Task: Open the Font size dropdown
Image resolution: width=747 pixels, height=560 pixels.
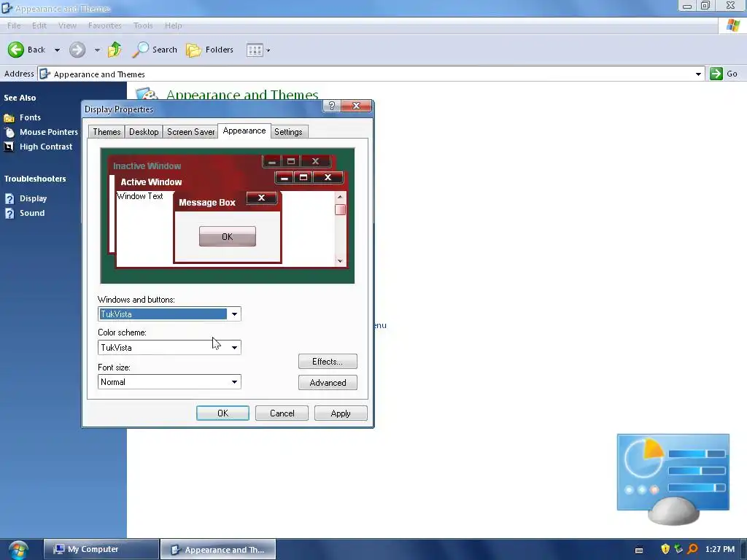Action: (234, 382)
